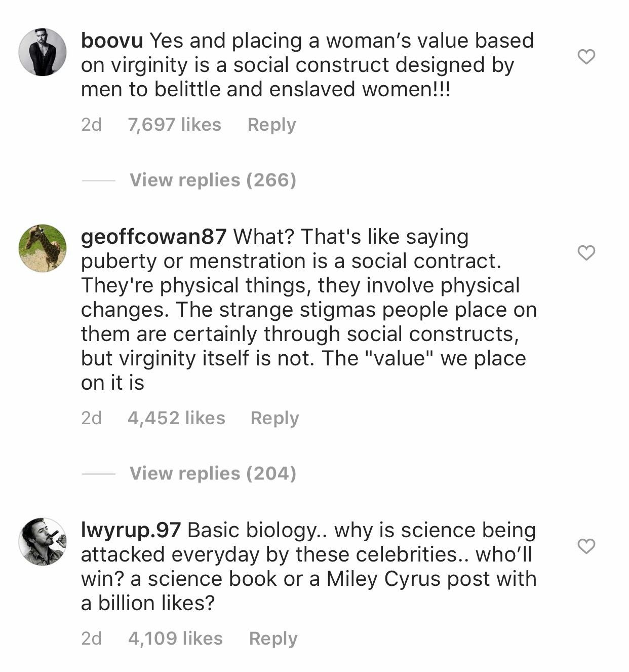Show the 7,697 likes list
Screen dimensions: 629x672
coord(174,125)
